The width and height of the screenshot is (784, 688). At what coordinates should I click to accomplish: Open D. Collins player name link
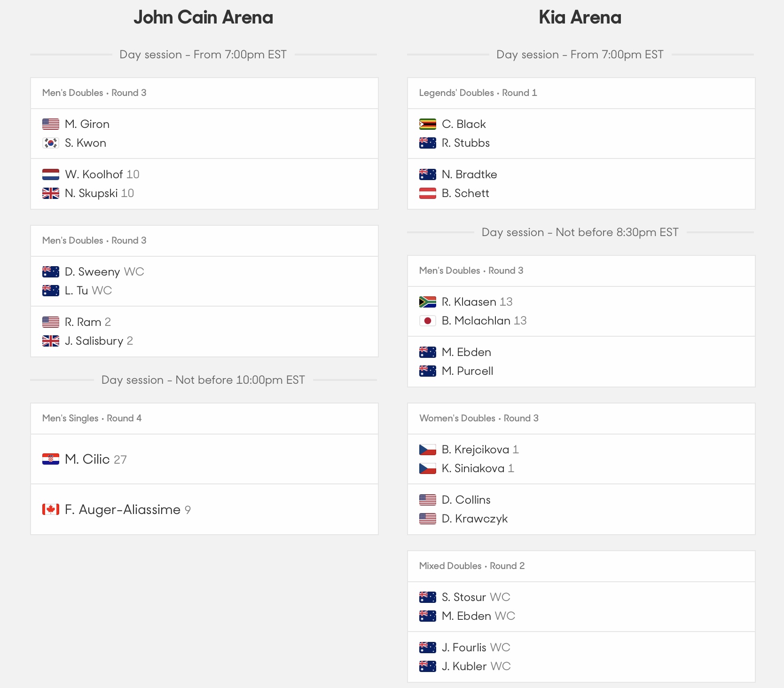point(466,500)
